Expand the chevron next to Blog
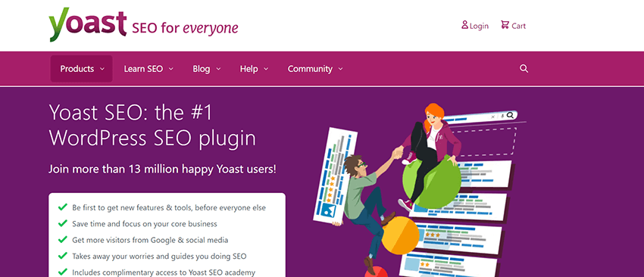The width and height of the screenshot is (644, 277). [x=218, y=70]
